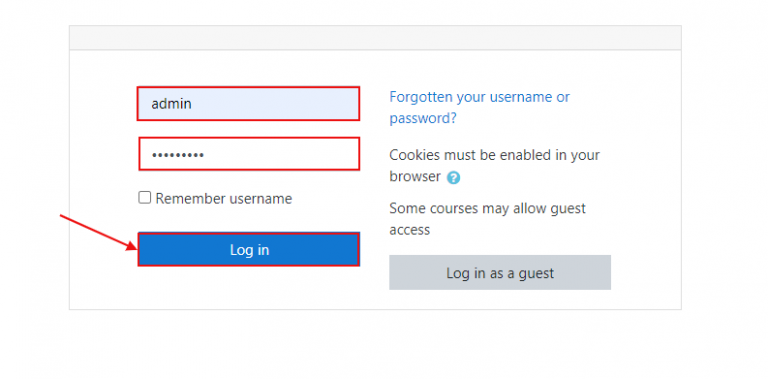
Task: Click the gray header strip of login box
Action: [x=375, y=38]
